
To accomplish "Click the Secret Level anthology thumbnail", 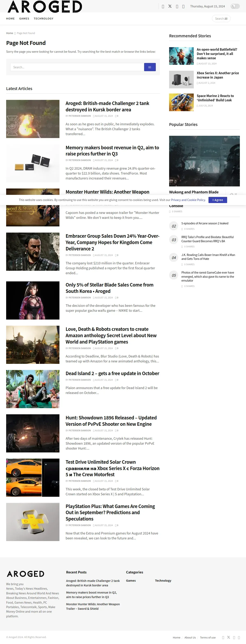I will coord(33,345).
